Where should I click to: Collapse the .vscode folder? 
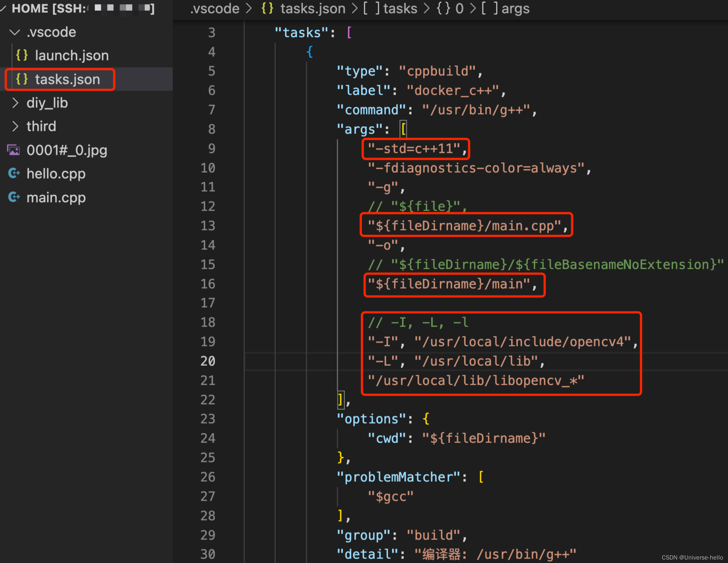15,32
